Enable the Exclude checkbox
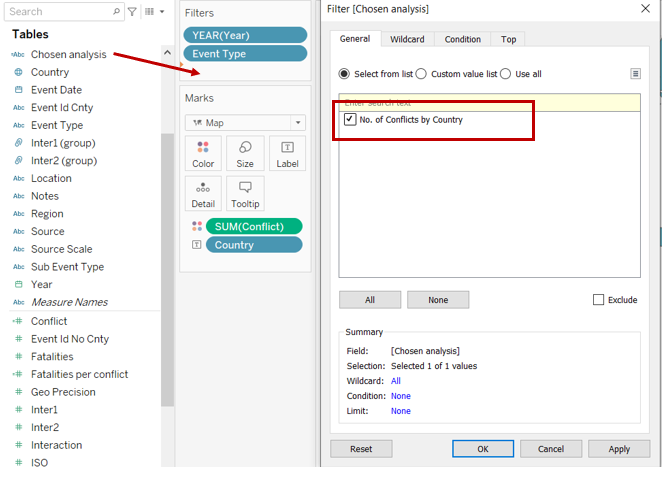This screenshot has width=663, height=477. [599, 300]
